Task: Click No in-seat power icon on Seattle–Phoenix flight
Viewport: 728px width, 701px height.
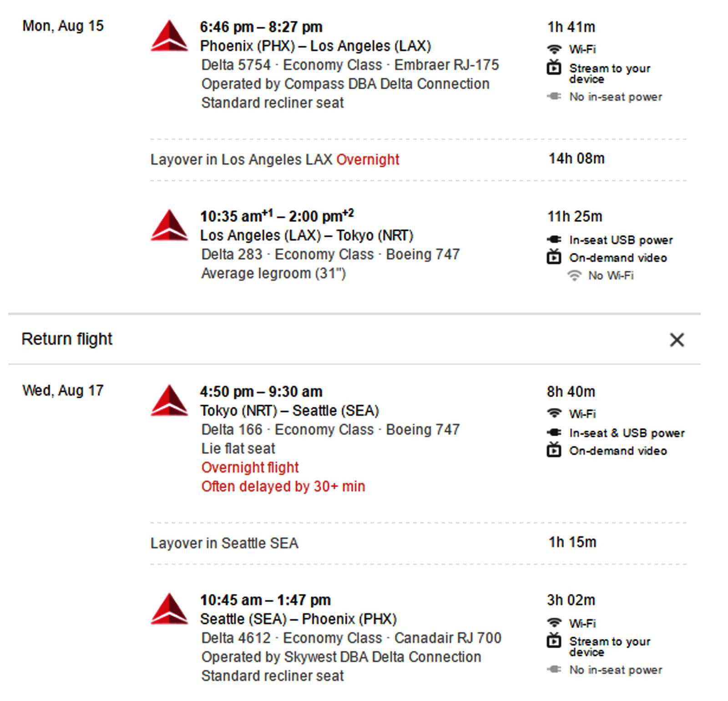Action: click(554, 670)
